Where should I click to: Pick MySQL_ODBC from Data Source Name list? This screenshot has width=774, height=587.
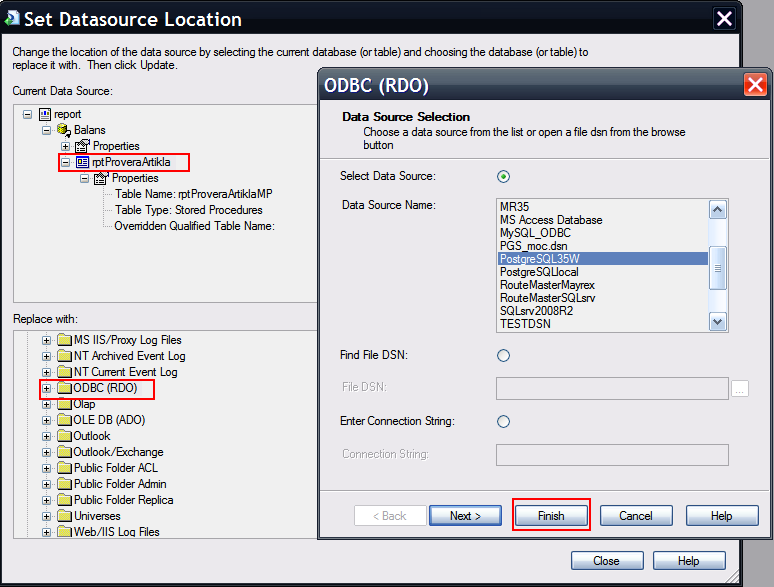tap(534, 233)
